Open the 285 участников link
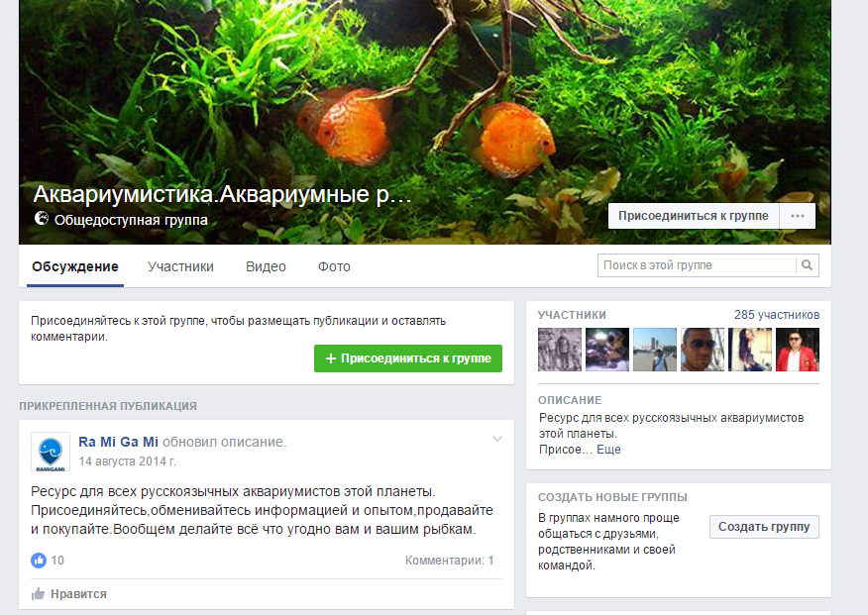 click(x=777, y=315)
